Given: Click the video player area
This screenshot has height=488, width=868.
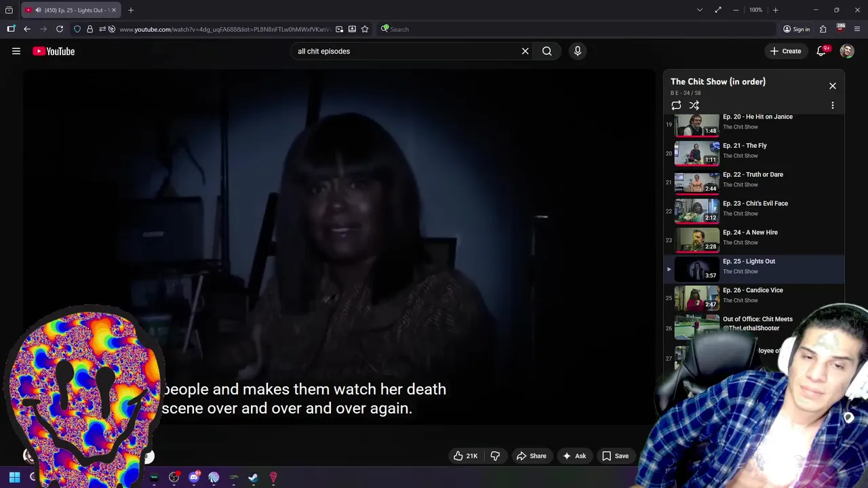Looking at the screenshot, I should (339, 247).
